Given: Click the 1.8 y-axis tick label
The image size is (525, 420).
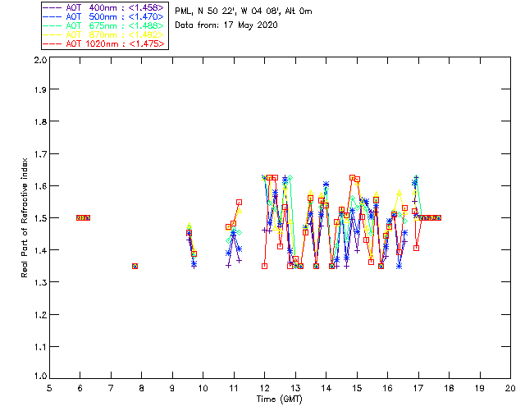Looking at the screenshot, I should click(x=40, y=121).
